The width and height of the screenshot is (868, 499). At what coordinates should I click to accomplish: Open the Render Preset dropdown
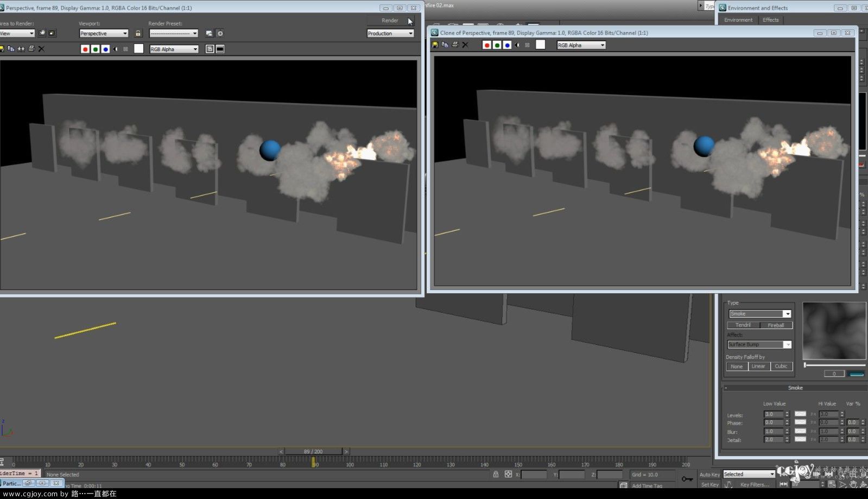pos(174,34)
